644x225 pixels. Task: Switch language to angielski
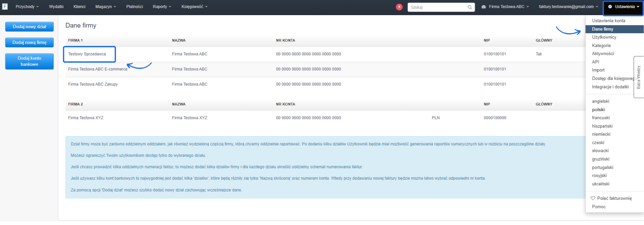coord(600,101)
